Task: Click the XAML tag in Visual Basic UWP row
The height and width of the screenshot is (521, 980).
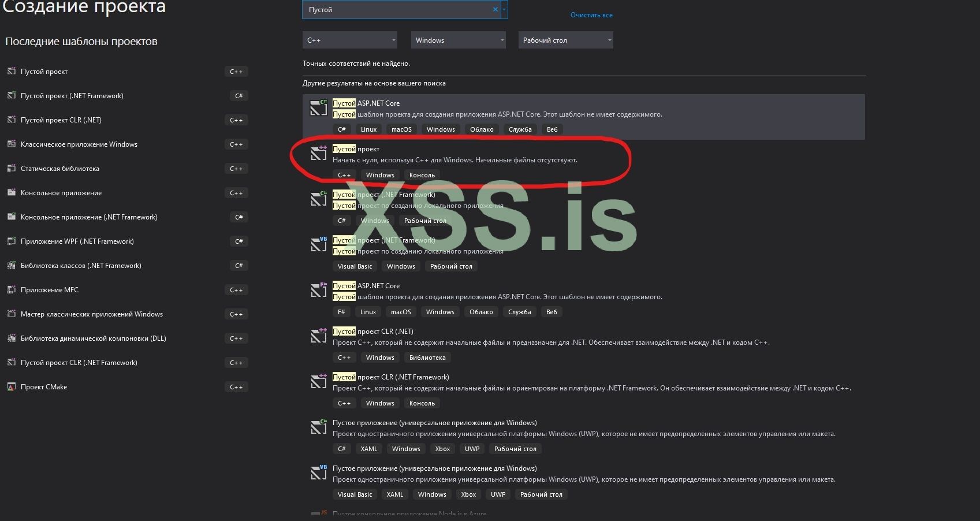Action: click(x=395, y=494)
